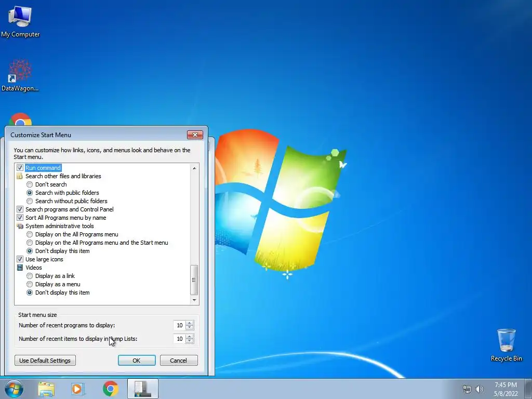
Task: Click the Number of recent programs to display label
Action: pos(67,325)
